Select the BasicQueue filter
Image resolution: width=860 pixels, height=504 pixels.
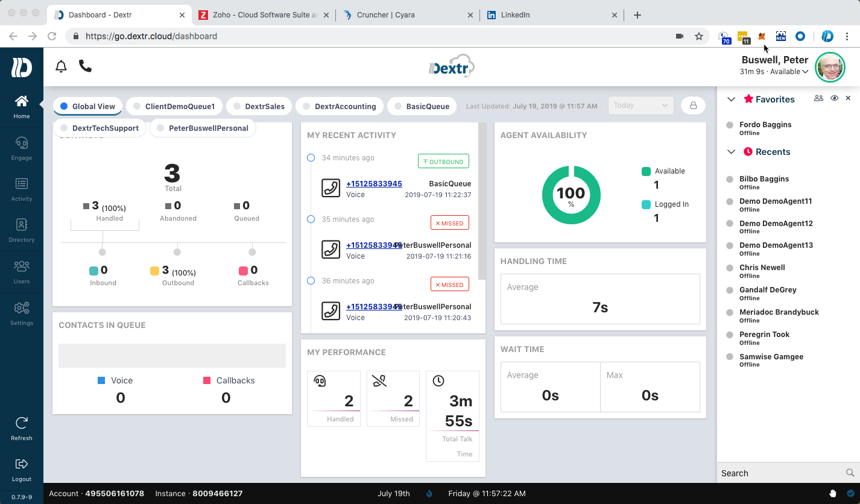(422, 106)
